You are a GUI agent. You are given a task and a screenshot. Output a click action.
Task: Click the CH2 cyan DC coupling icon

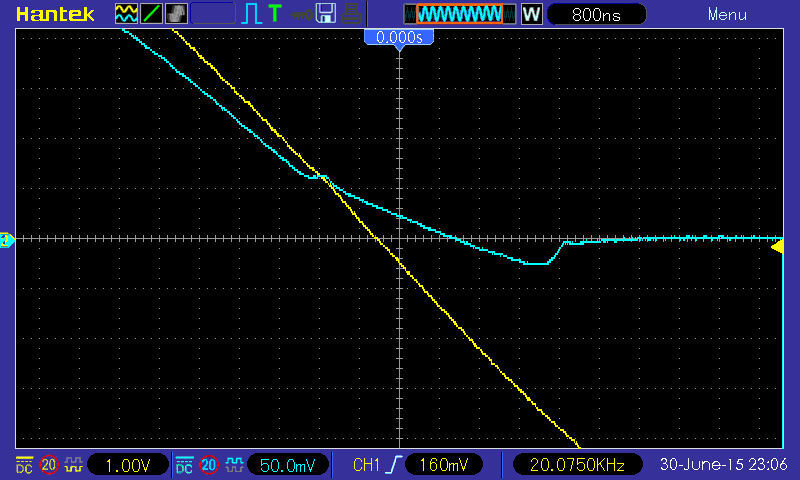tap(184, 465)
